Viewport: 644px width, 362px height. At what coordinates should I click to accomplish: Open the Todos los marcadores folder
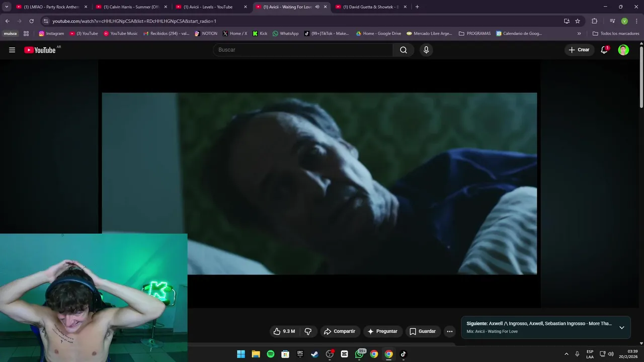(x=616, y=34)
